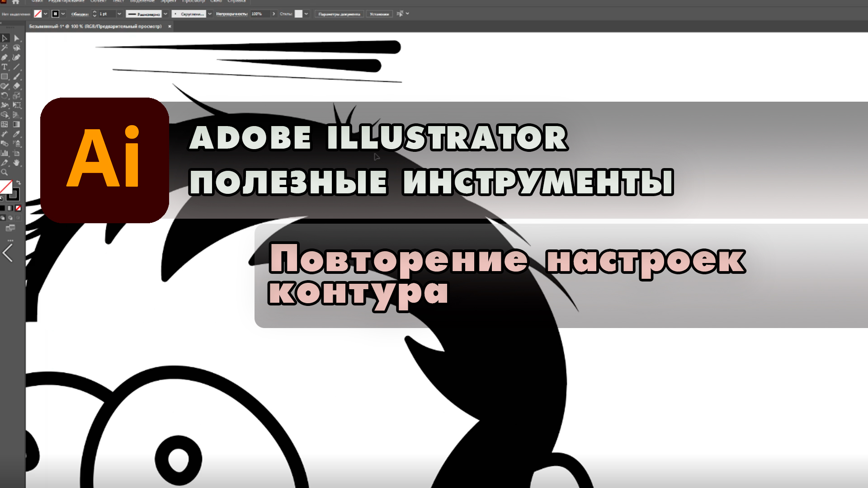Open the align options dropdown arrow
The image size is (868, 488).
click(x=407, y=14)
